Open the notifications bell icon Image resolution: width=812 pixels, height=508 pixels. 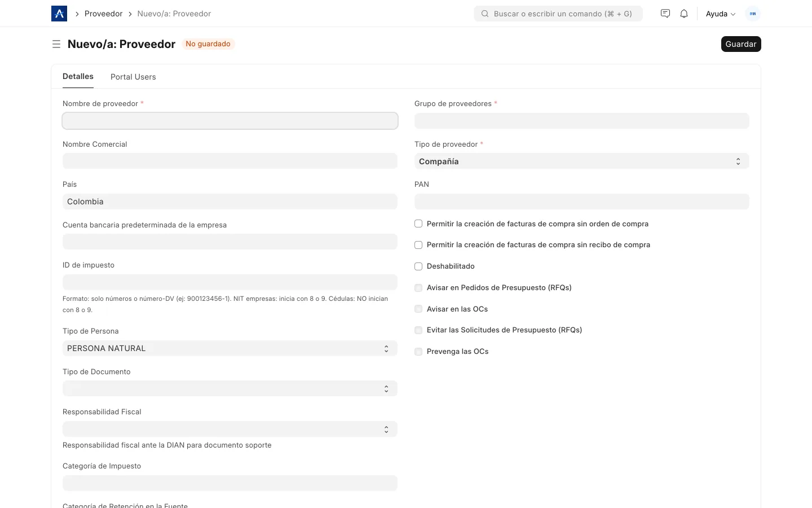[x=684, y=14]
